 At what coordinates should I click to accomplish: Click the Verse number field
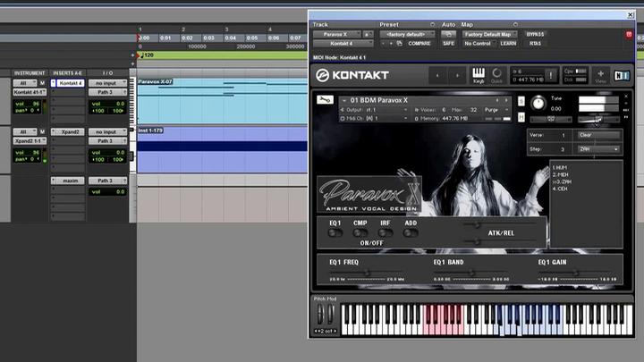coord(563,135)
